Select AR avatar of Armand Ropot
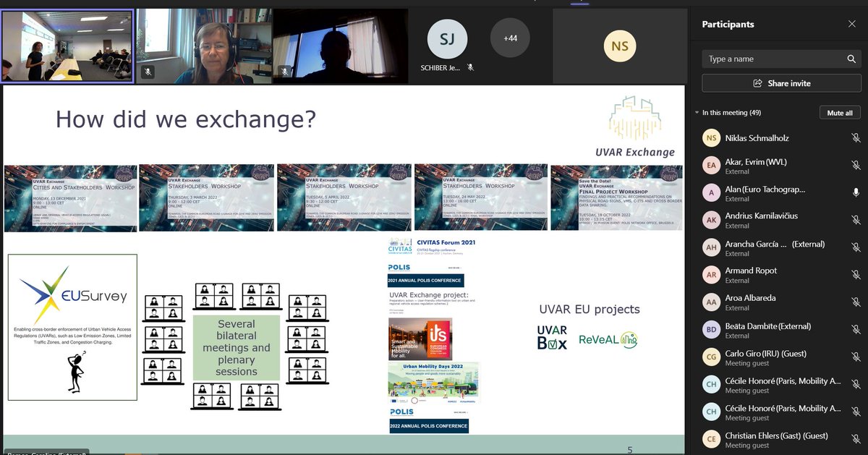Viewport: 868px width, 455px height. pos(712,275)
